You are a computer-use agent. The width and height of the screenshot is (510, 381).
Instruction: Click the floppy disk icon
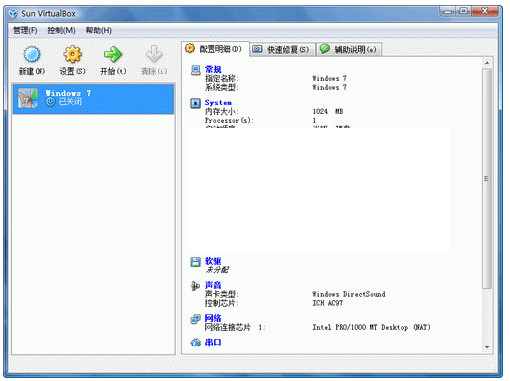pos(195,262)
